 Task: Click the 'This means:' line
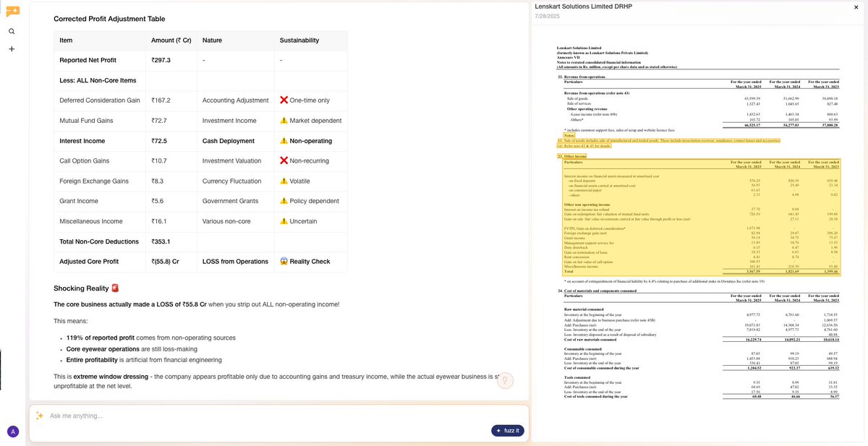[71, 321]
